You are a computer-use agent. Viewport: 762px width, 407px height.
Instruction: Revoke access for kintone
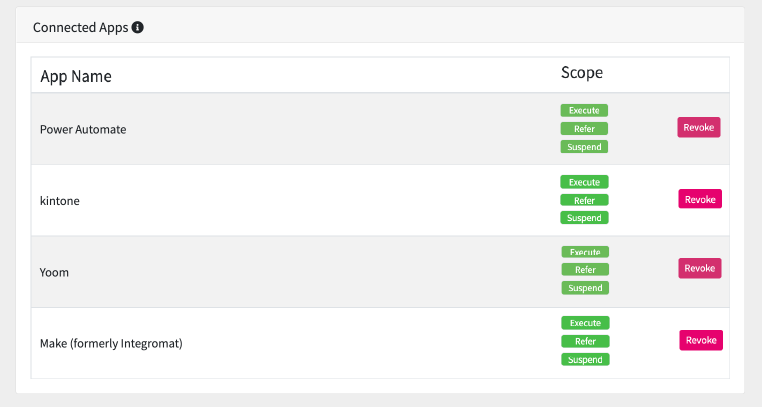(x=700, y=199)
